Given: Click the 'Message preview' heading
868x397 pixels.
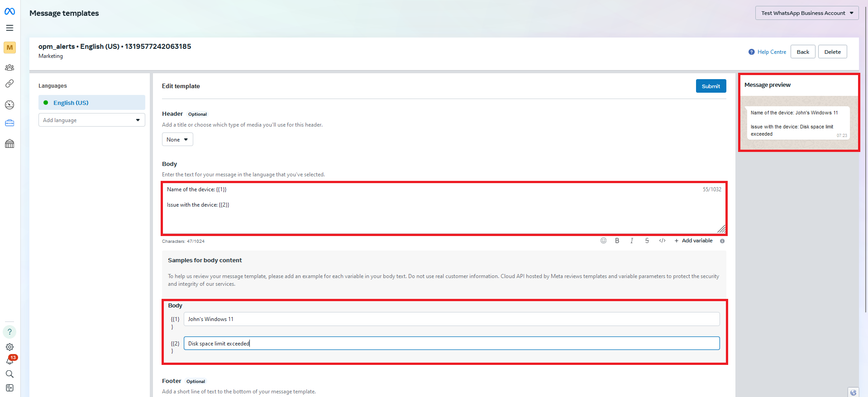Looking at the screenshot, I should (x=768, y=85).
